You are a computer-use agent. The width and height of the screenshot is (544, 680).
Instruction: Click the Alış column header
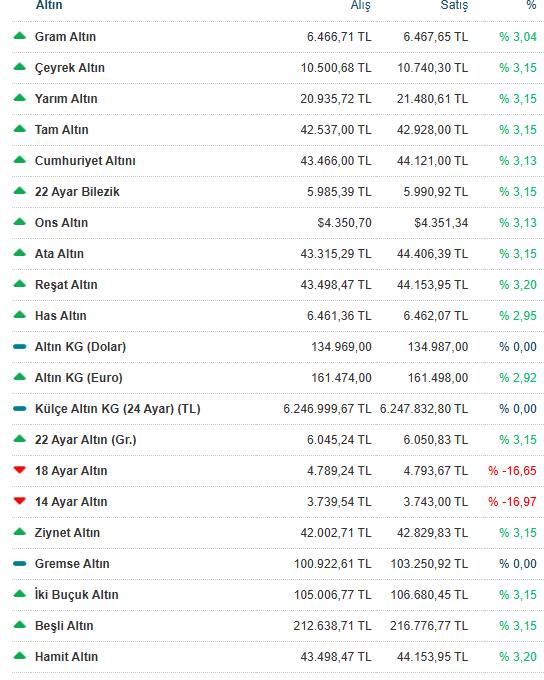(360, 6)
